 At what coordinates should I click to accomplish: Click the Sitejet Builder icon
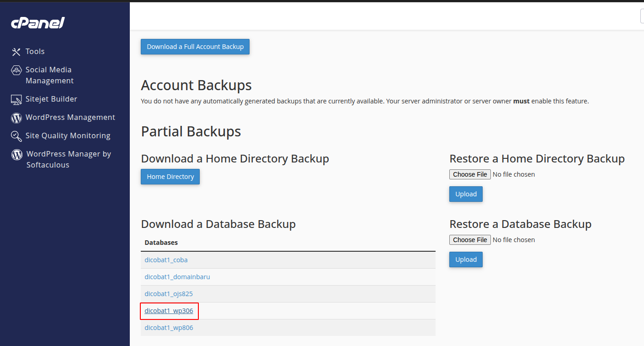click(x=16, y=99)
